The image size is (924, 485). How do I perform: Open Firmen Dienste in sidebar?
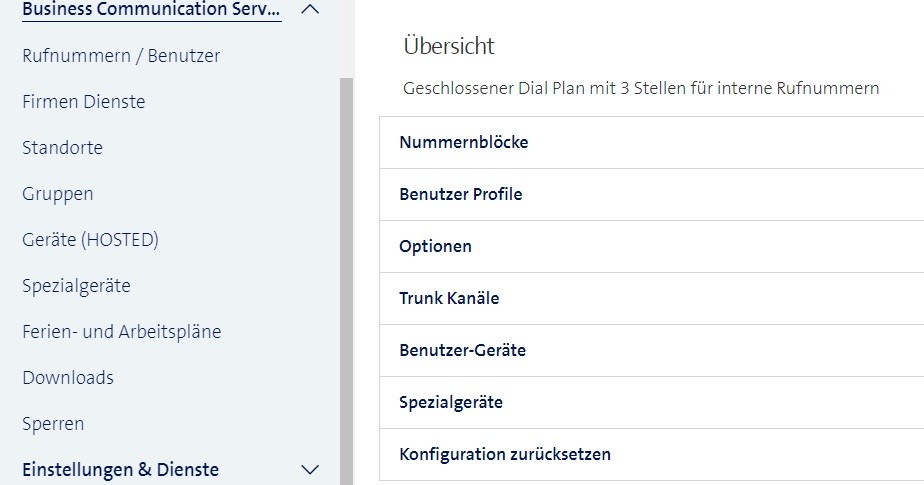(x=84, y=102)
